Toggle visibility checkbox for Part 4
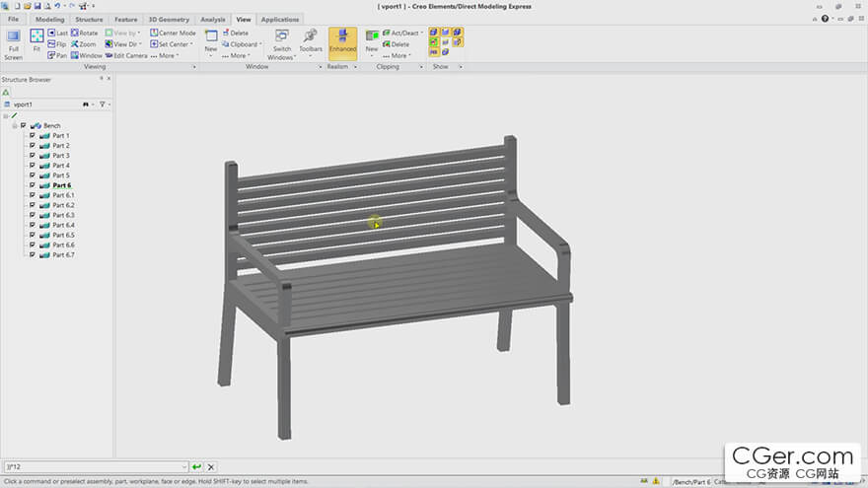This screenshot has height=488, width=868. pyautogui.click(x=33, y=166)
